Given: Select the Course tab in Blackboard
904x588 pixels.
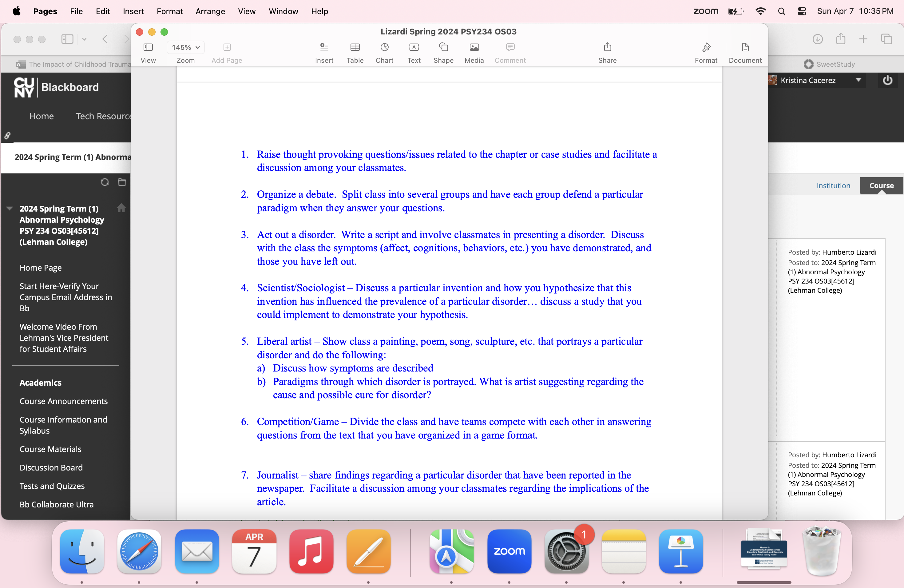Looking at the screenshot, I should point(881,185).
